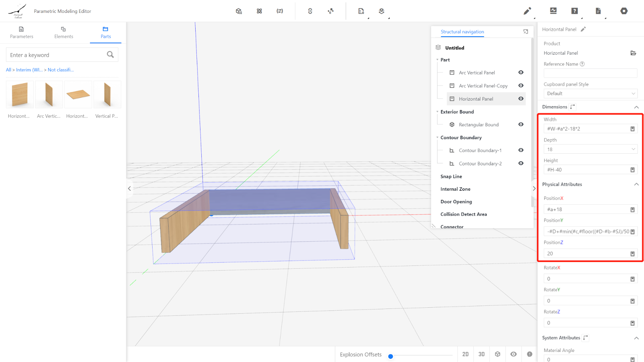Hide Contour Boundary-2 with eye icon
Screen dimensions: 644x362
point(521,163)
